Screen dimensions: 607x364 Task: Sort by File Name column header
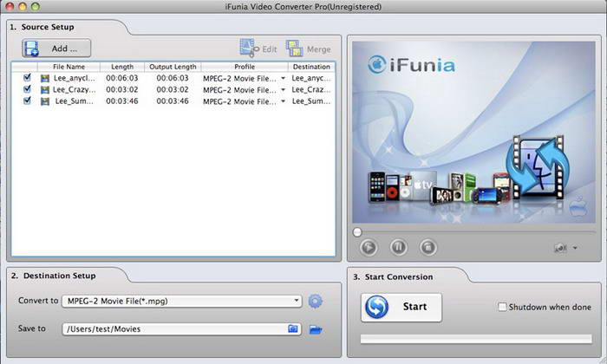tap(69, 67)
